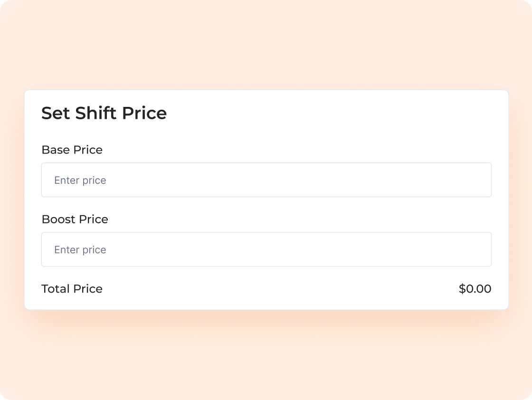Screen dimensions: 532x400
Task: Click the "Set Shift Price" heading
Action: pyautogui.click(x=104, y=113)
